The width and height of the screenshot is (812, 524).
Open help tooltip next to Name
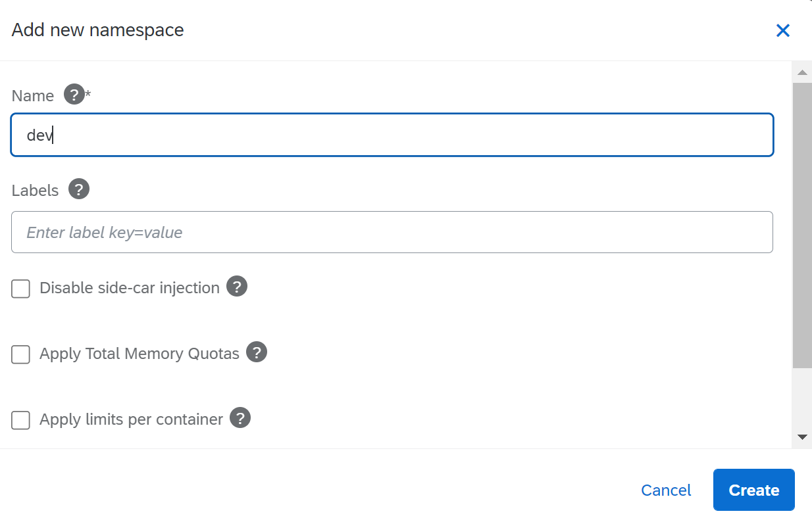click(x=74, y=95)
